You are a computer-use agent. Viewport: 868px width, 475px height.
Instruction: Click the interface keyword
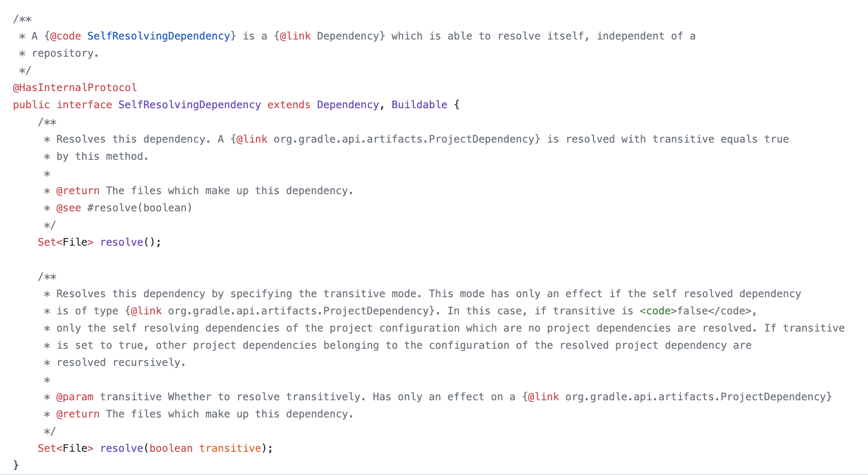click(84, 105)
